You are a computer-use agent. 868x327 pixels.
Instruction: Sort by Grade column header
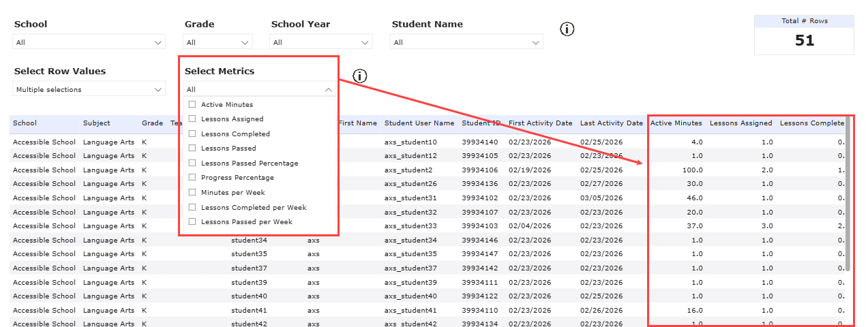(152, 123)
